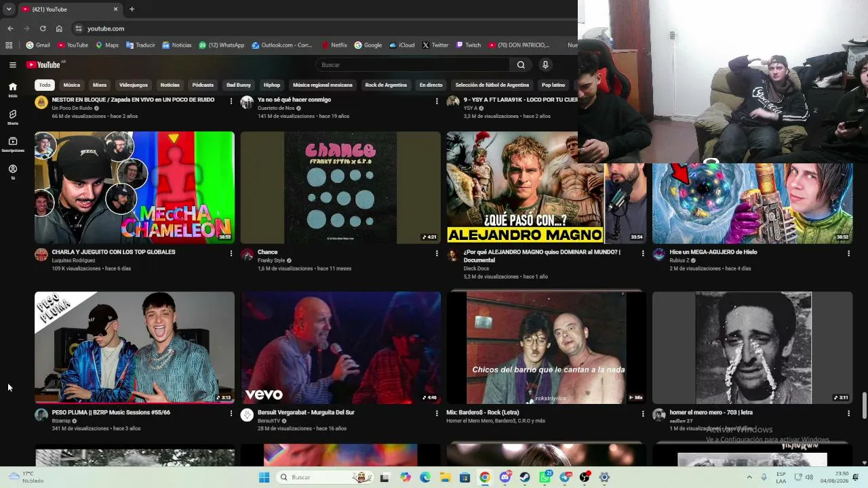Open the Twitter bookmark

coord(435,45)
